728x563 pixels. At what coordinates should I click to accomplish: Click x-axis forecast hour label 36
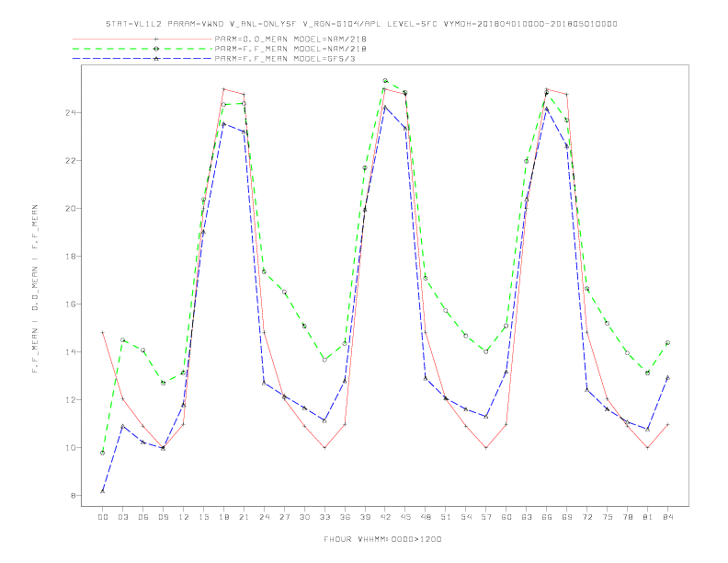pyautogui.click(x=345, y=517)
